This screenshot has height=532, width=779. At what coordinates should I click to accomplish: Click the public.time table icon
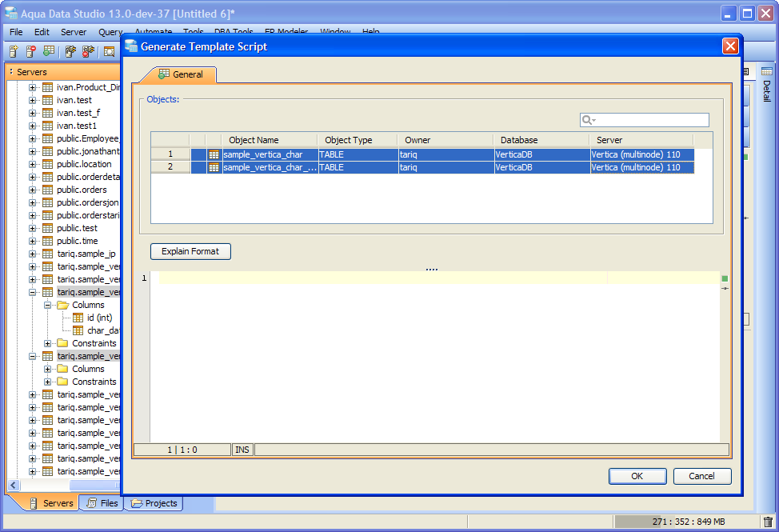click(x=48, y=241)
